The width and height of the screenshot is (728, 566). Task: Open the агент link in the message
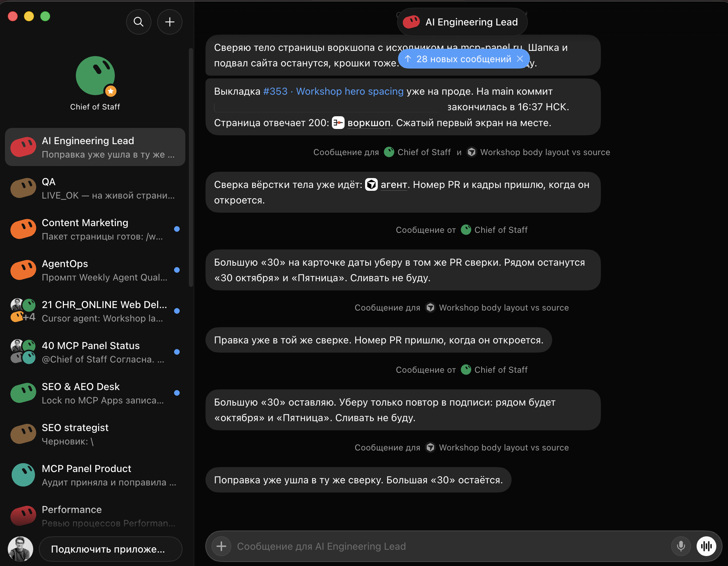click(x=394, y=184)
